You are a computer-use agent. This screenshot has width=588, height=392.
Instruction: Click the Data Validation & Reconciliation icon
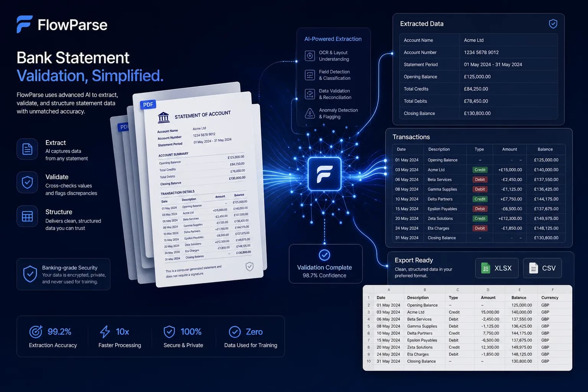[x=310, y=94]
